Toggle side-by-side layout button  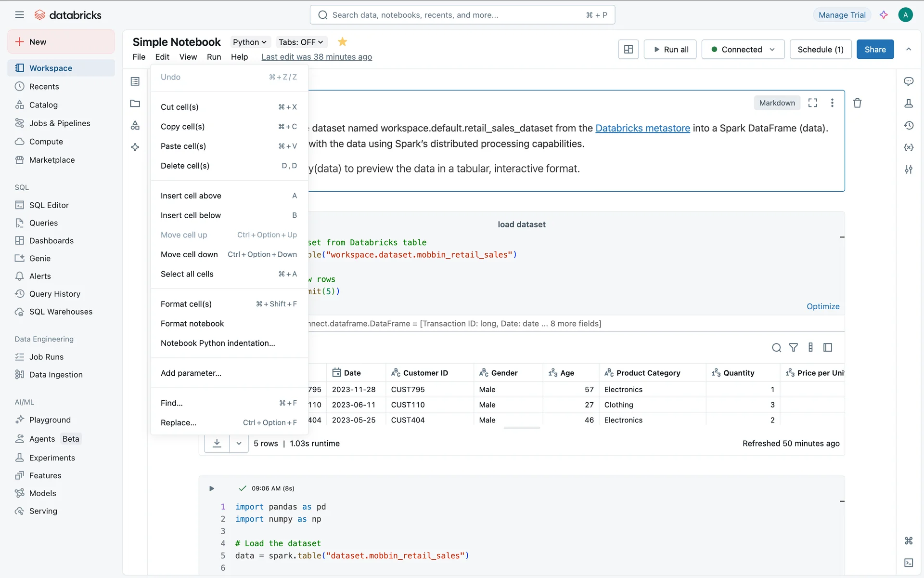tap(628, 49)
